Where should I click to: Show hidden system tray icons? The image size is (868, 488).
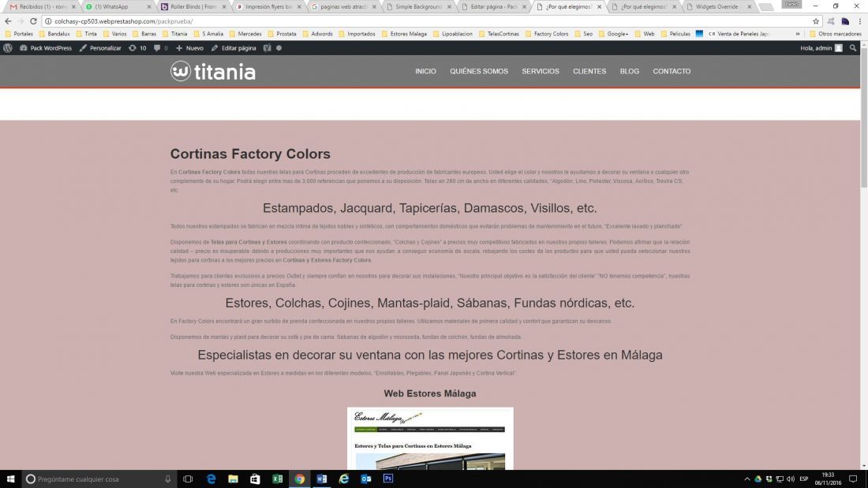[x=746, y=479]
